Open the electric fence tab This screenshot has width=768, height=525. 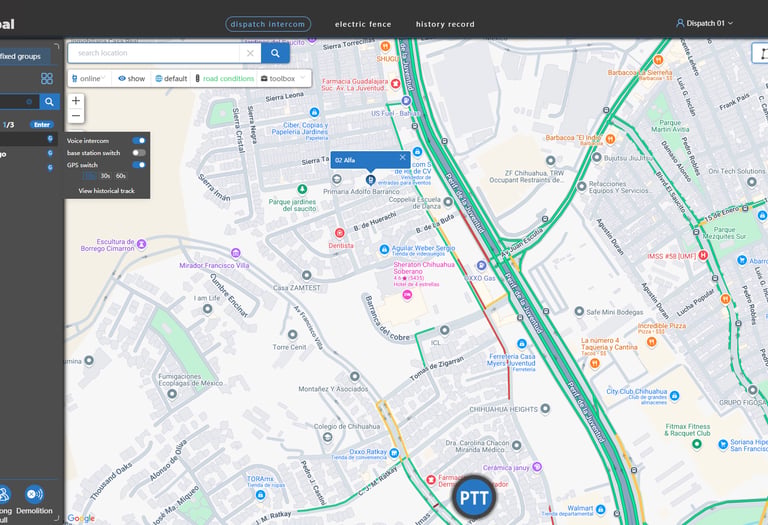[x=363, y=24]
